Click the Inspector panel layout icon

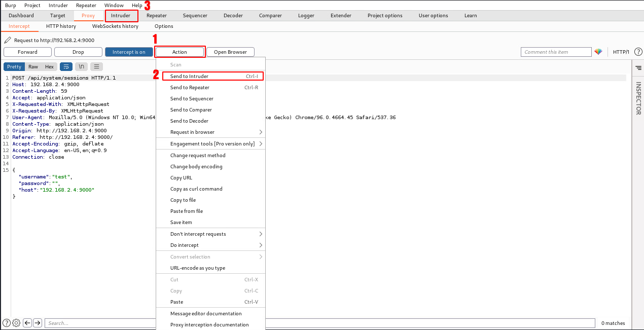click(x=638, y=67)
